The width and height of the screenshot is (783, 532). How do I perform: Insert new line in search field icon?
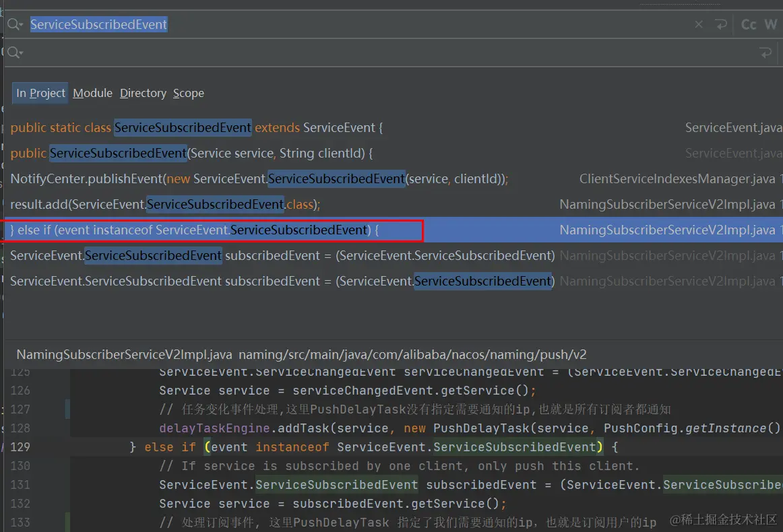pyautogui.click(x=720, y=24)
